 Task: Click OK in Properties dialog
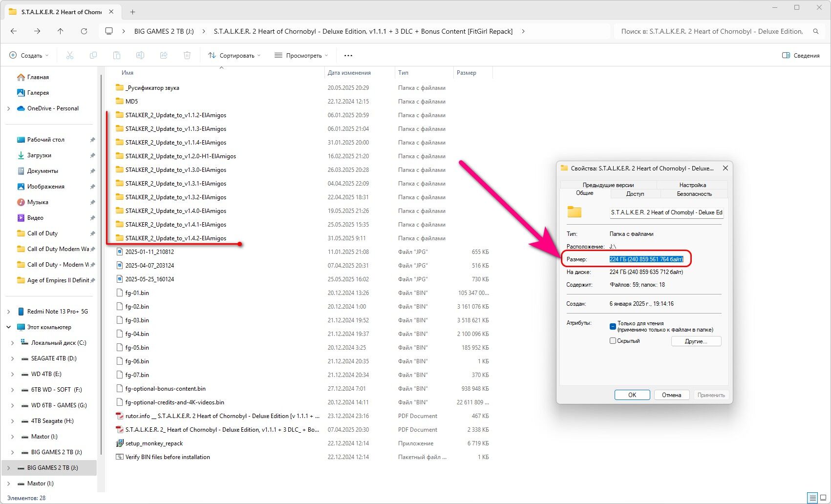pos(632,395)
